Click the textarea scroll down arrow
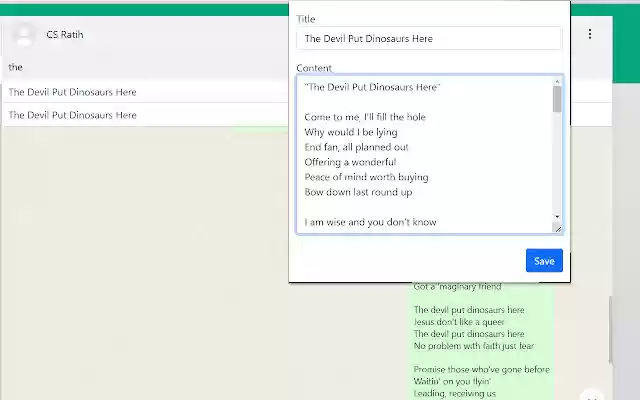 pos(557,216)
